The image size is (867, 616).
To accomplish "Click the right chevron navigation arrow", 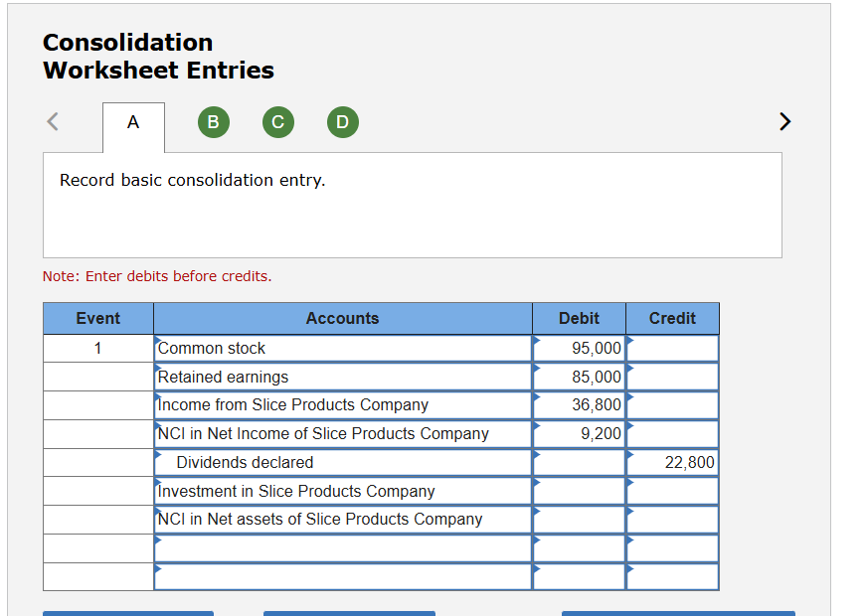I will tap(784, 121).
